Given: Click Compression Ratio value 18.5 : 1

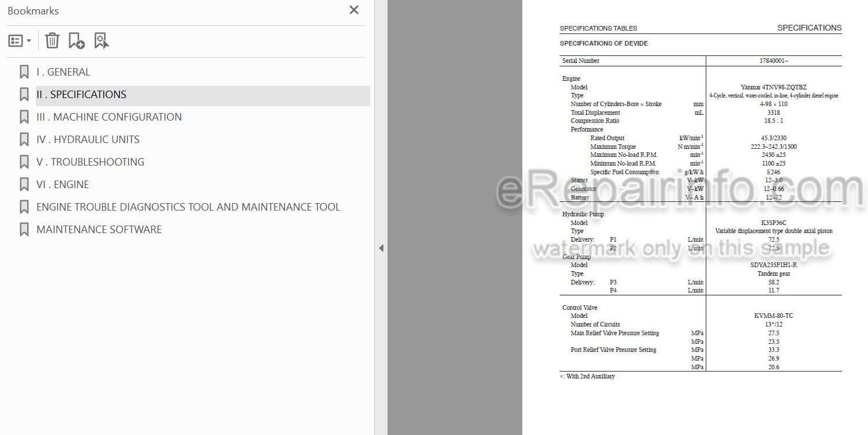Looking at the screenshot, I should point(773,121).
